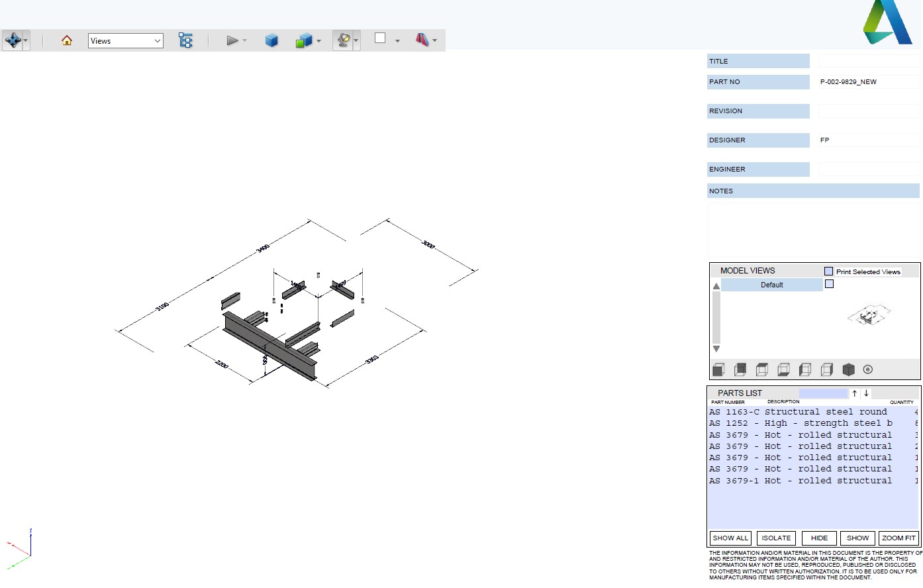
Task: Start the animation playback
Action: pos(233,40)
